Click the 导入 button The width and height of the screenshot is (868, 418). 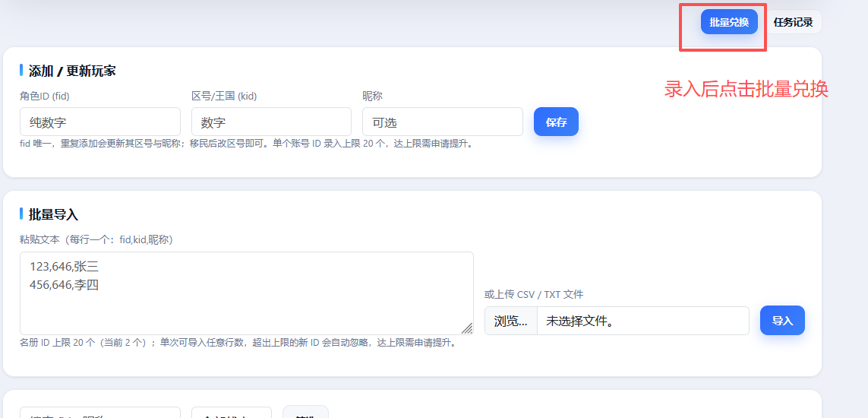click(782, 321)
